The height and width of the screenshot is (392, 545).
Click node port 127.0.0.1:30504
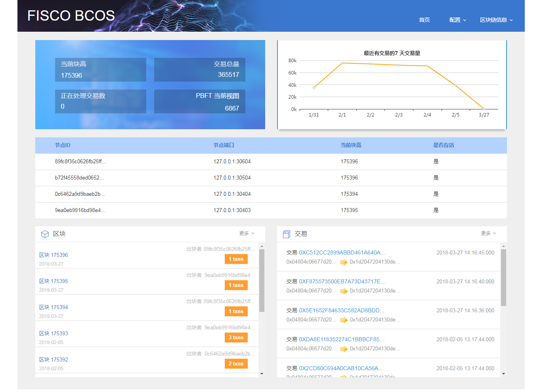tap(232, 178)
